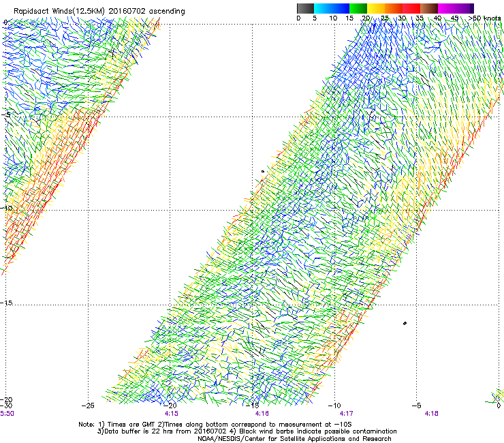Screen dimensions: 504x443
Task: Click the cyan-blue 5-15 knots legend segment
Action: coord(332,8)
